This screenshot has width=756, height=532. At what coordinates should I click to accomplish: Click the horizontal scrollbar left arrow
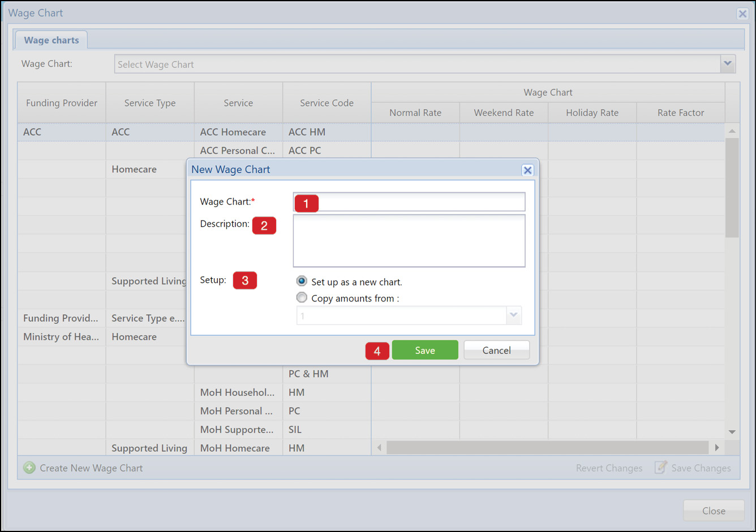click(379, 447)
